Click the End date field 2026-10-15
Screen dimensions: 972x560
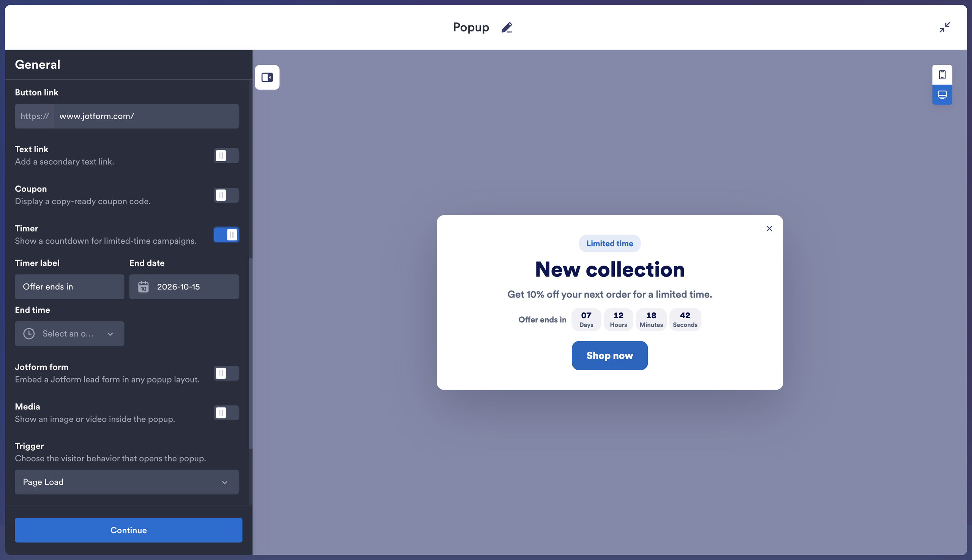[184, 286]
